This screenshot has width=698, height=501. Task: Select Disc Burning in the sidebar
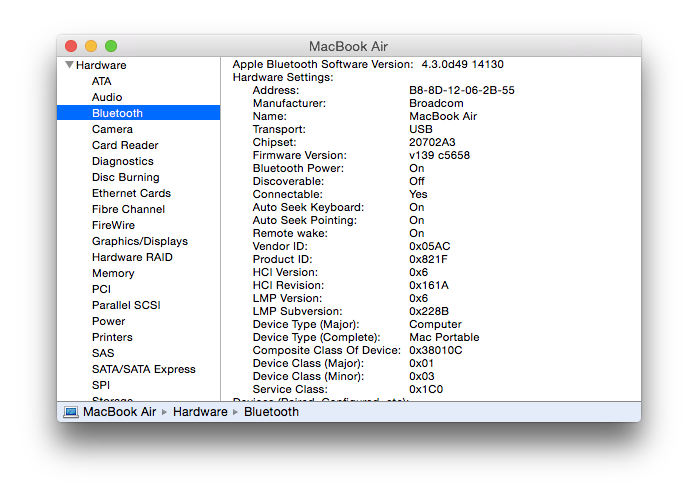[x=126, y=177]
